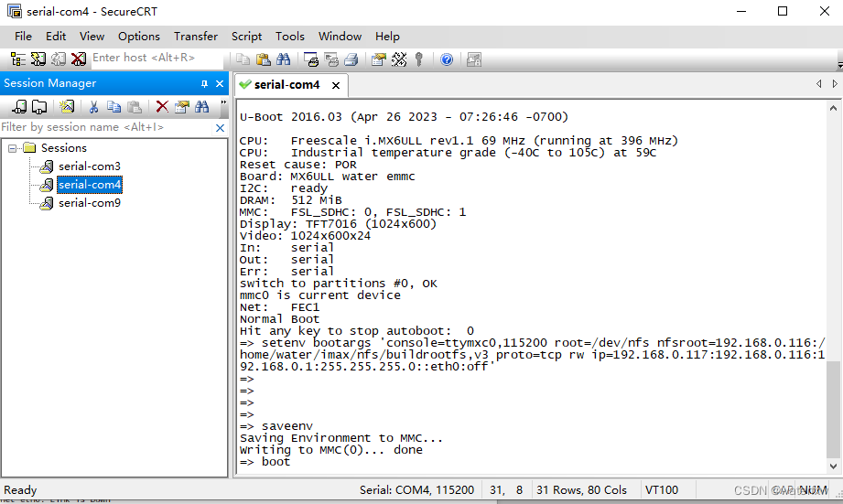This screenshot has width=843, height=504.
Task: Open the Options menu
Action: click(x=139, y=37)
